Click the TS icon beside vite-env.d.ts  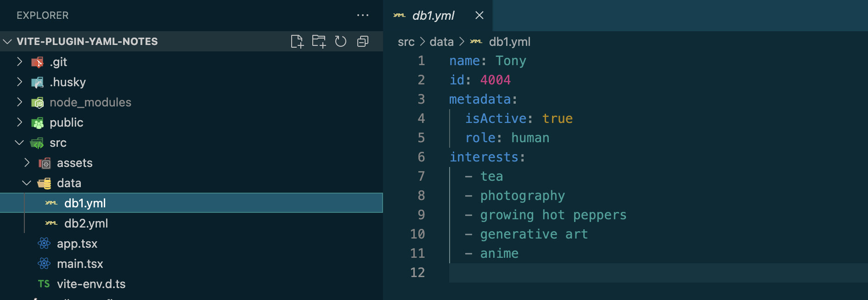44,284
